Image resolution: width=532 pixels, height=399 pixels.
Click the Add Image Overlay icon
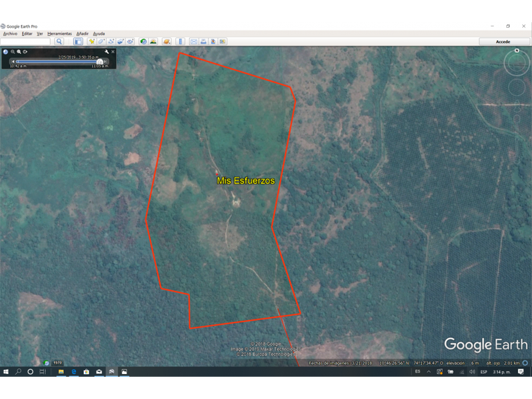tap(121, 42)
